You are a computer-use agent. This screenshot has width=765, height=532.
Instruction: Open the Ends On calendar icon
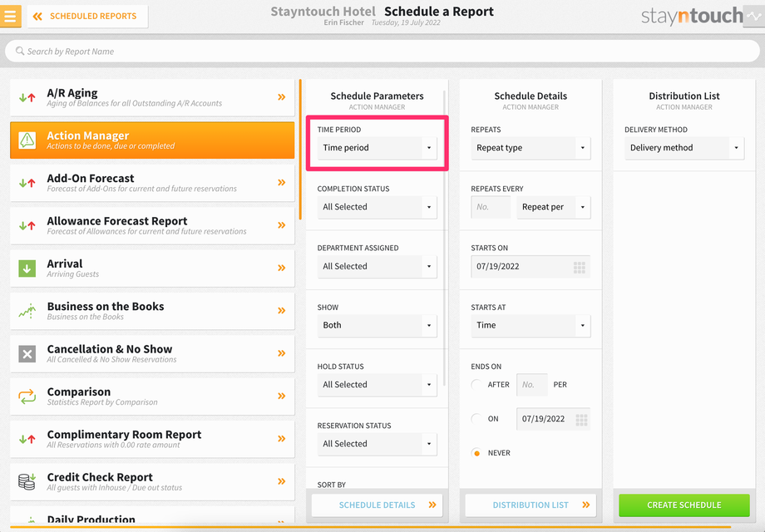[x=581, y=420]
